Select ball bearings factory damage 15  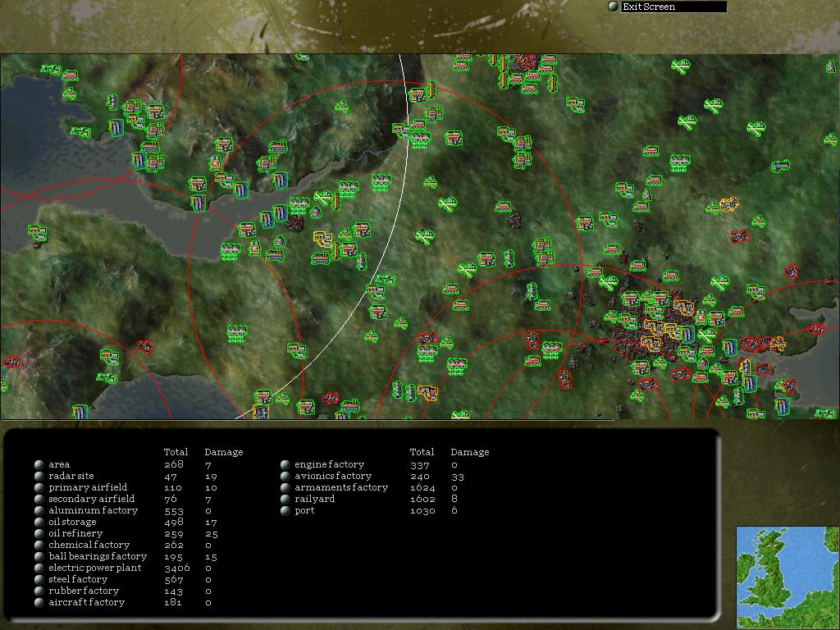211,557
